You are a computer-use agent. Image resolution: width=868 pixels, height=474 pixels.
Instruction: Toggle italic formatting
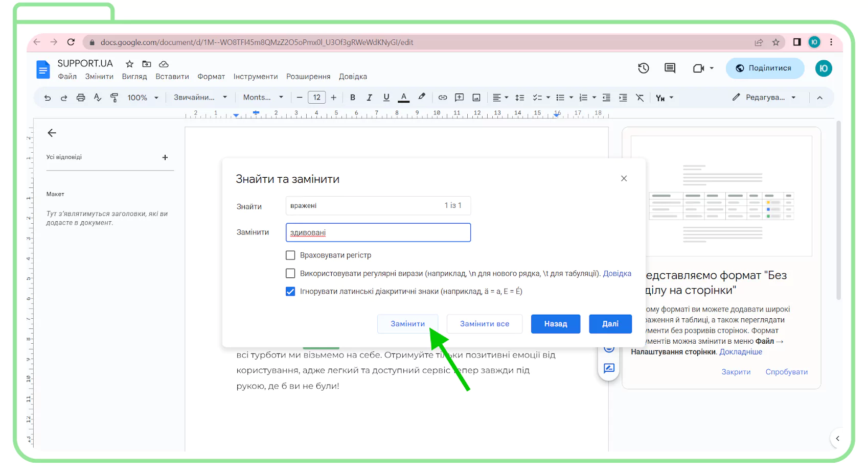click(x=370, y=98)
